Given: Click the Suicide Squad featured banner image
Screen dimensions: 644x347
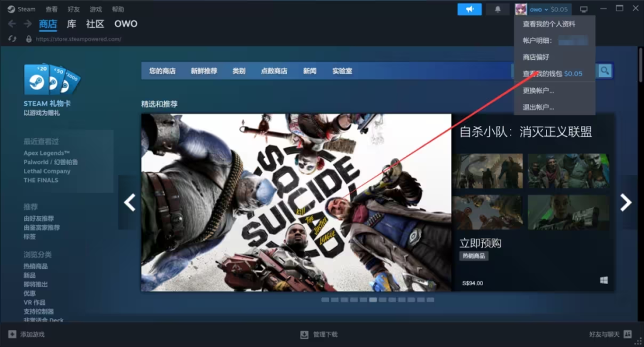Looking at the screenshot, I should [x=296, y=202].
